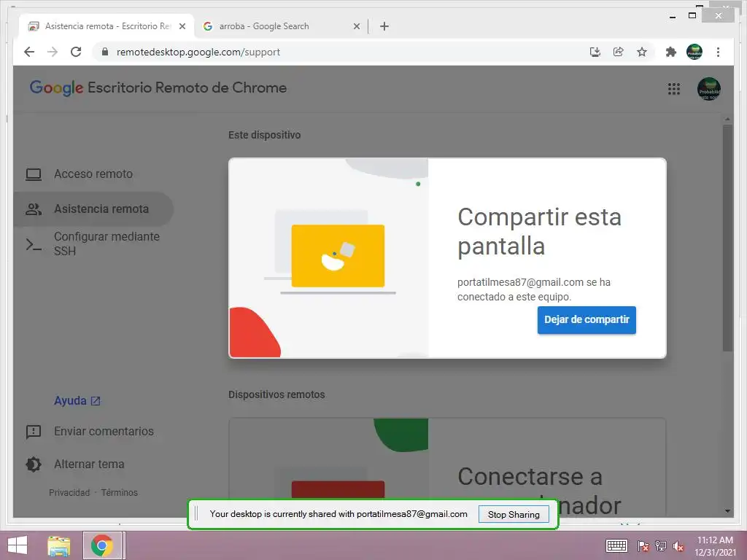Open the Ayuda help link

click(77, 400)
